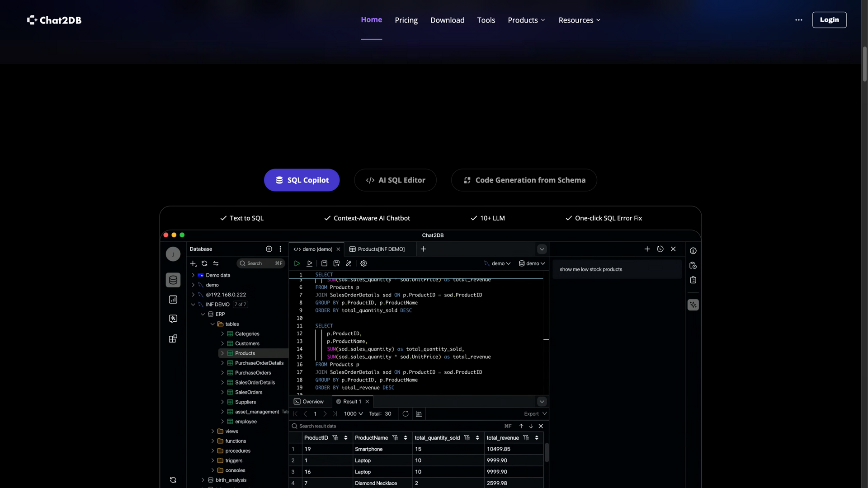Click the chart view icon in results bar
Screen dimensions: 868x488
419,414
